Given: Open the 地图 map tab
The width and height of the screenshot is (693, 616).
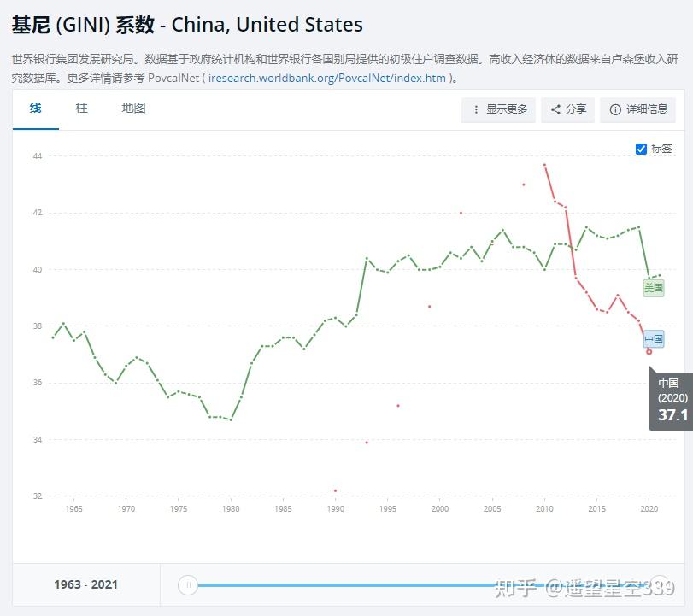Looking at the screenshot, I should (133, 109).
